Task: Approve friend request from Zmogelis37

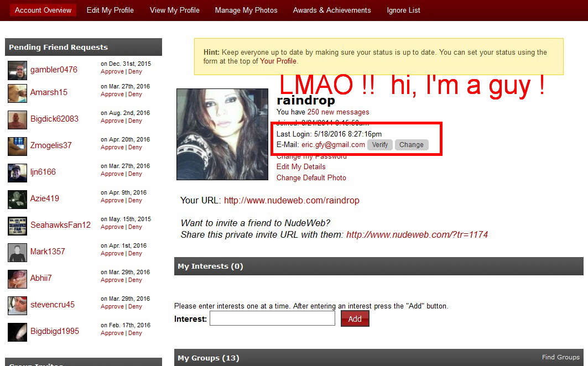Action: click(112, 148)
